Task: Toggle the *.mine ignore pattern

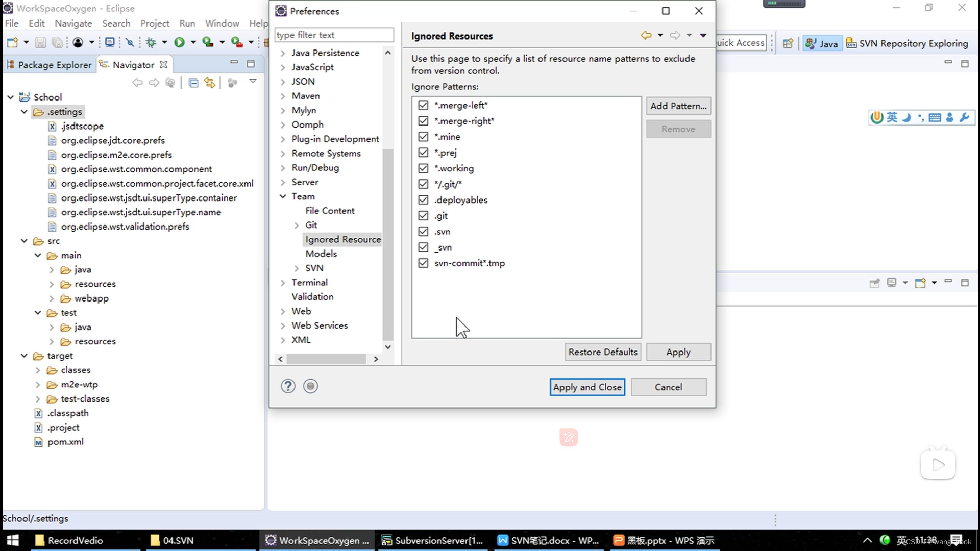Action: click(423, 137)
